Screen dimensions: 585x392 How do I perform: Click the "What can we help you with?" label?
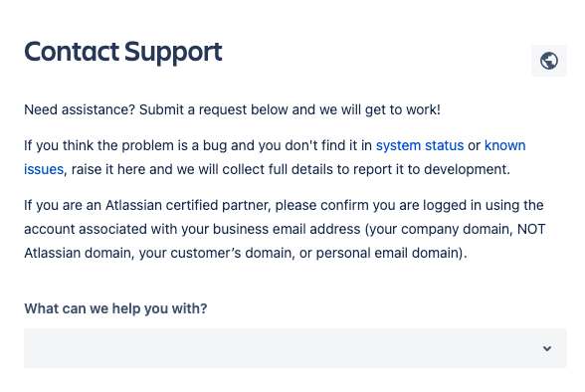pyautogui.click(x=115, y=308)
